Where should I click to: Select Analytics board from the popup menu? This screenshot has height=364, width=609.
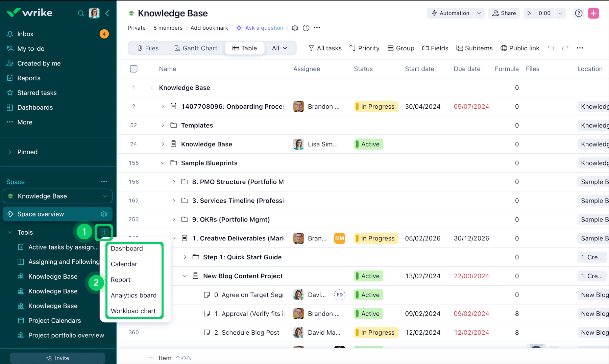(x=133, y=295)
